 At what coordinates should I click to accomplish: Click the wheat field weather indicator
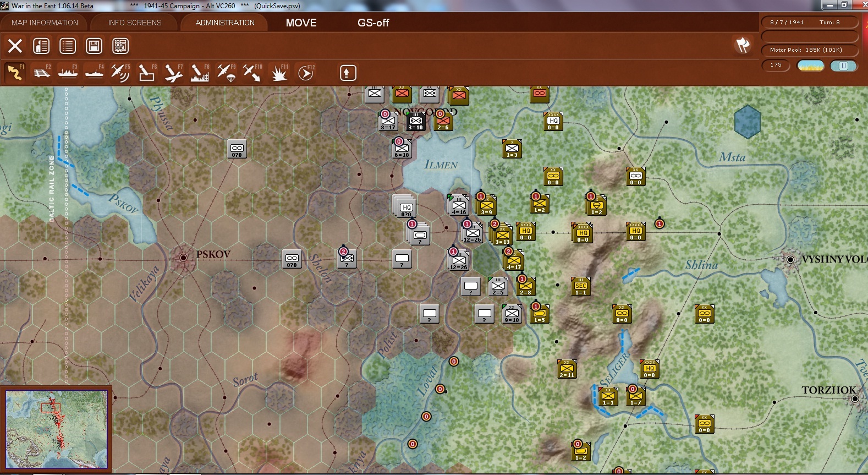[811, 65]
